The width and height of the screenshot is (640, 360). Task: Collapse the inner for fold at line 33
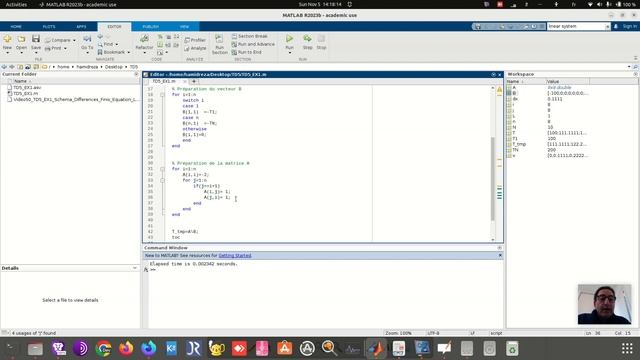pos(162,180)
